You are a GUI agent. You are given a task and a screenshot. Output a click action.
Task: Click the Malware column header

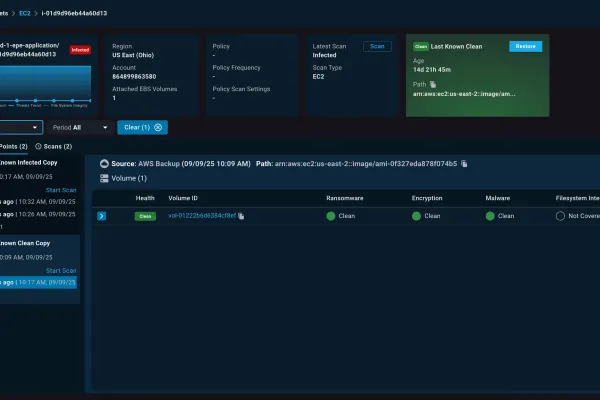tap(498, 198)
